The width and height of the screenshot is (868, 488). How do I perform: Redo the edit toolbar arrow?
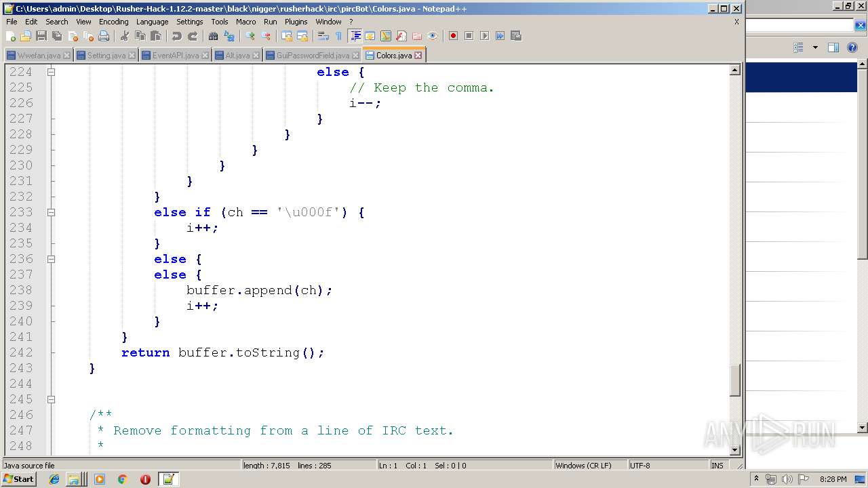[x=193, y=36]
